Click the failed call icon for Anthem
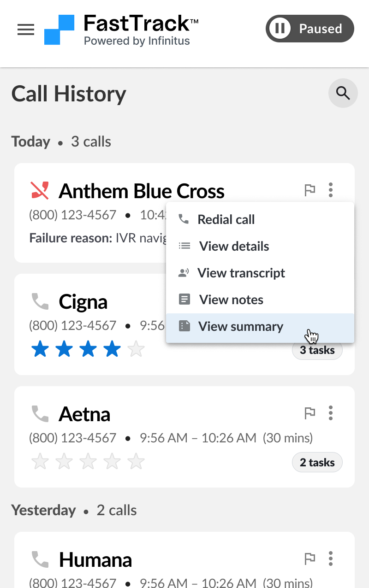The image size is (369, 588). point(40,190)
